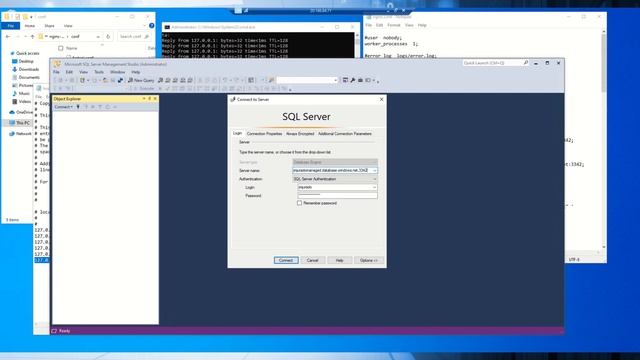The width and height of the screenshot is (640, 360).
Task: Click the wrench properties icon in the SSMS toolbar
Action: [x=353, y=80]
